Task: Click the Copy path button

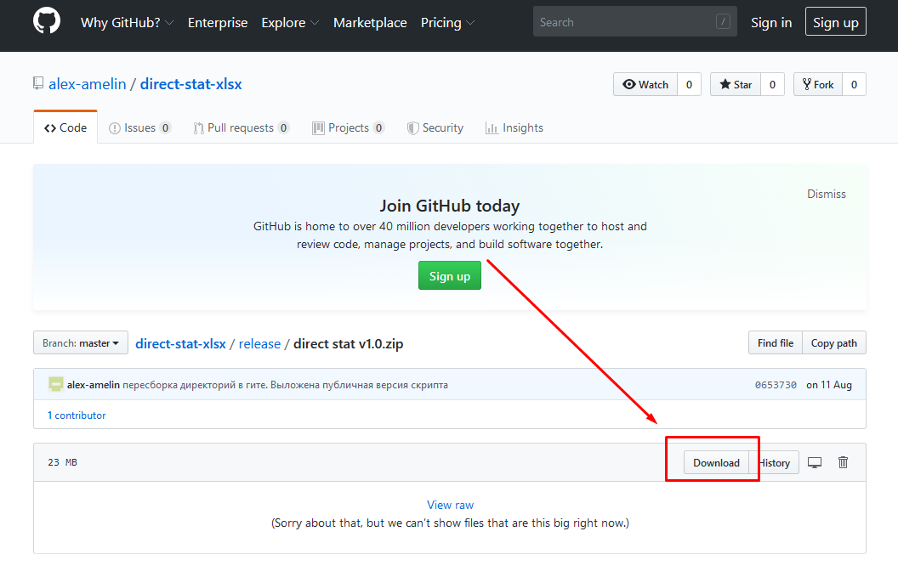Action: pyautogui.click(x=834, y=343)
